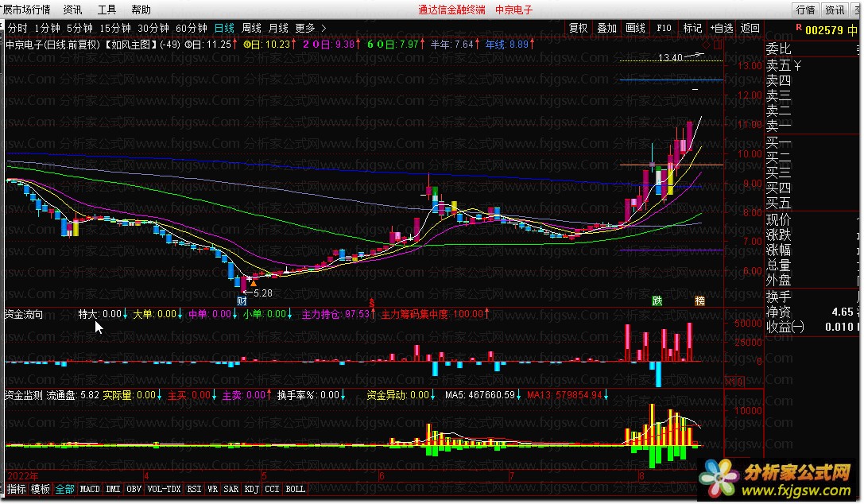Viewport: 864px width, 504px height.
Task: Click the 榜 marker near August
Action: 699,300
